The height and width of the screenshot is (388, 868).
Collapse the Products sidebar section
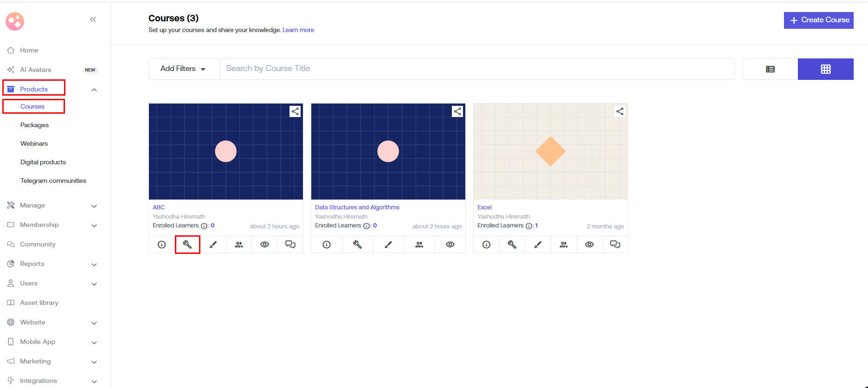click(x=94, y=90)
